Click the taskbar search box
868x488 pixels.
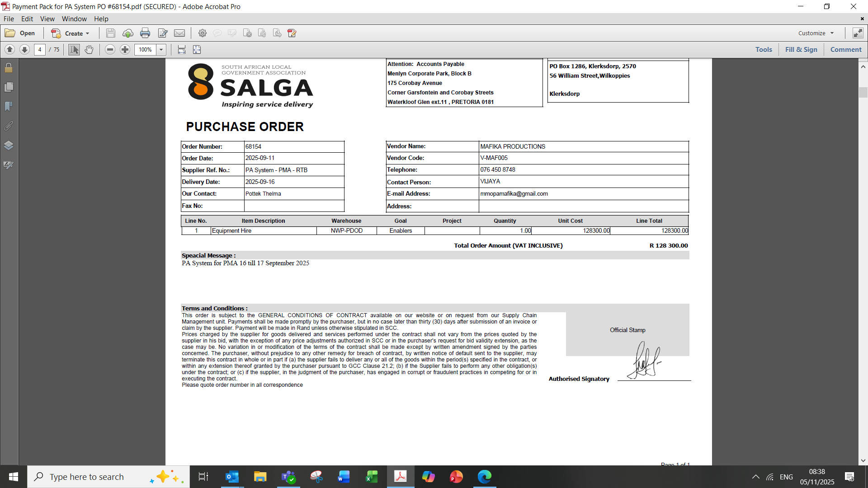108,477
